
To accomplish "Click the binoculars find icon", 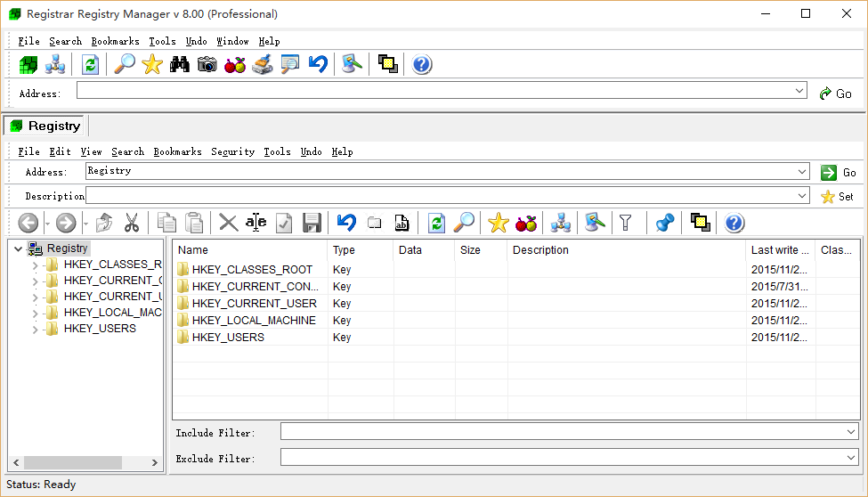I will tap(179, 64).
